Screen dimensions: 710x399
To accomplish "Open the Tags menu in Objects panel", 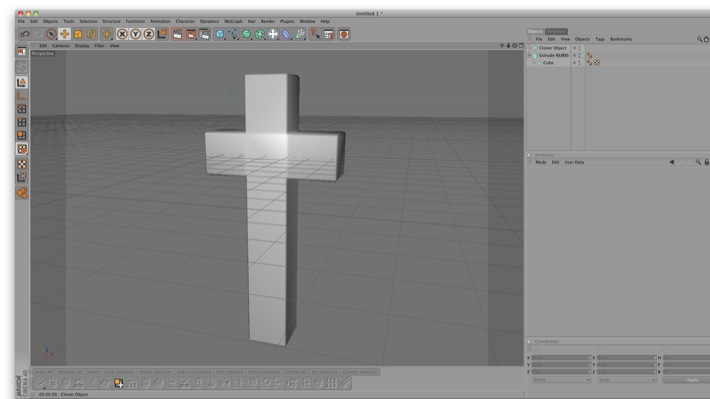I will pos(600,39).
